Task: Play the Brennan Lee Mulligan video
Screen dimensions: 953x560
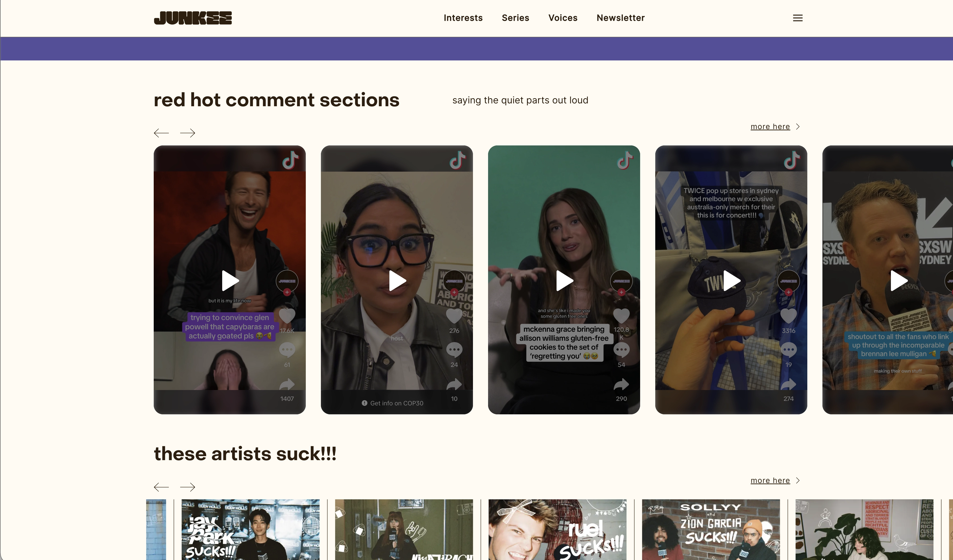Action: click(x=898, y=280)
